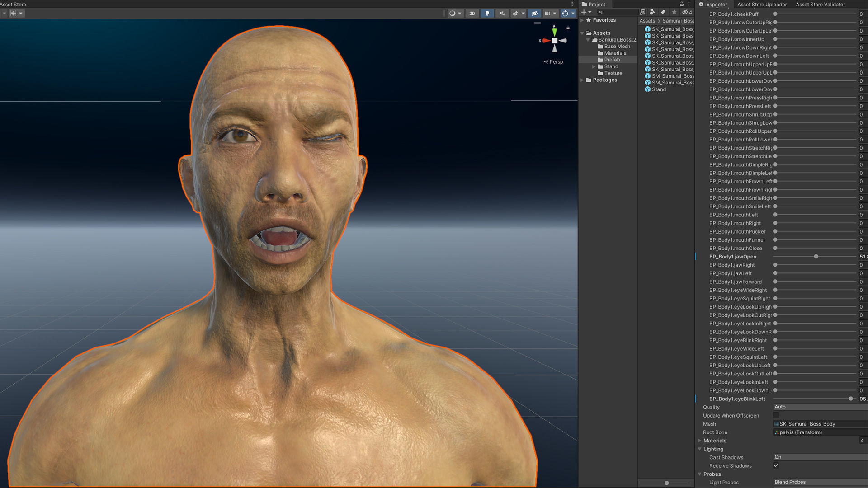Click the star icon to save search
Viewport: 868px width, 488px height.
[674, 12]
